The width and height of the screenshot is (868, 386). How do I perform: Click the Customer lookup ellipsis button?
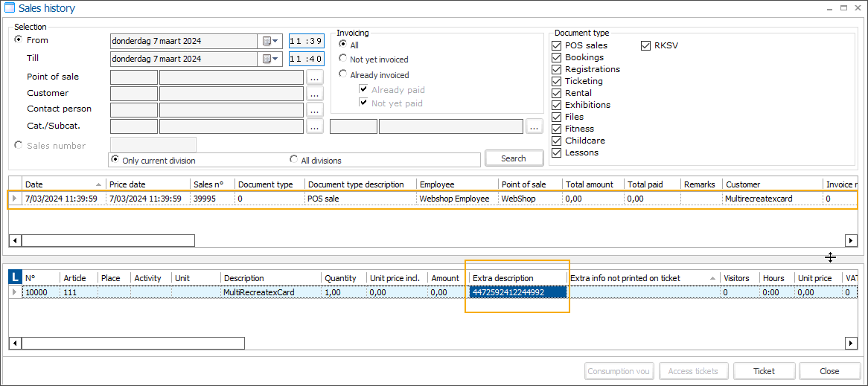(x=314, y=93)
